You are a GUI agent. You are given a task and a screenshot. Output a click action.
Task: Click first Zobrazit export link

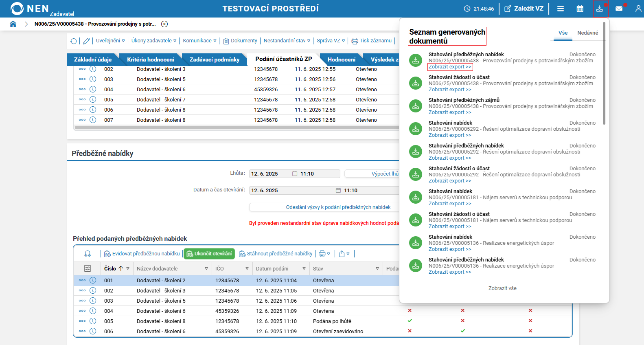[450, 67]
